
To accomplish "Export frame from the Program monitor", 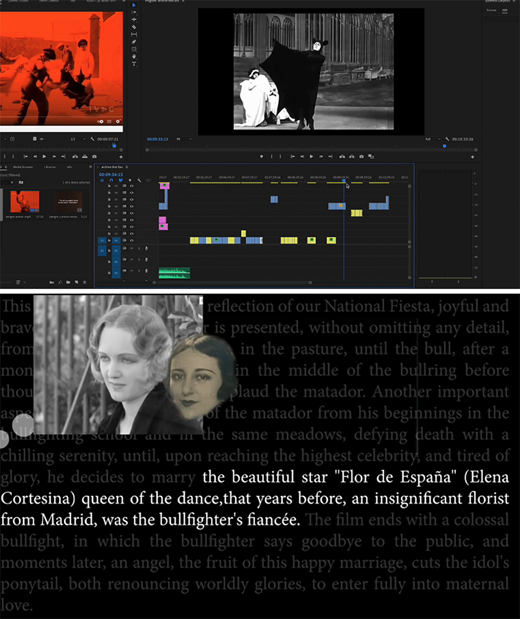I will [361, 157].
